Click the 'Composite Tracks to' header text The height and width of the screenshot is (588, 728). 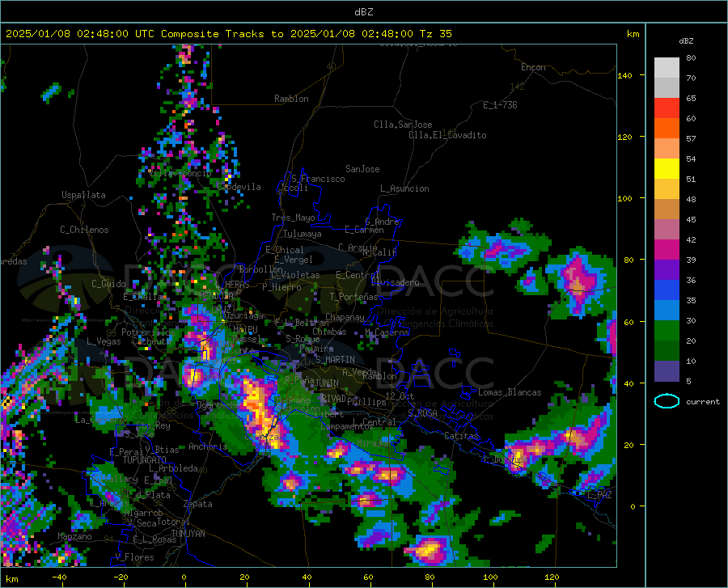click(222, 34)
